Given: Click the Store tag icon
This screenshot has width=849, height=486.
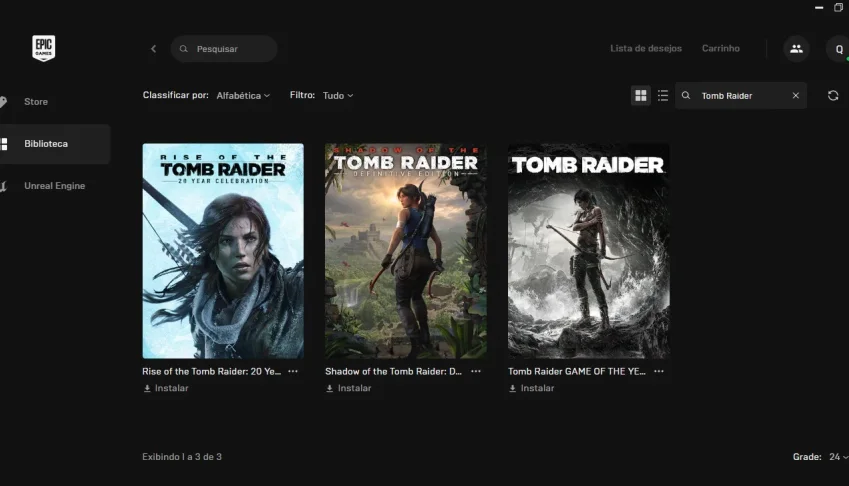Looking at the screenshot, I should 3,102.
